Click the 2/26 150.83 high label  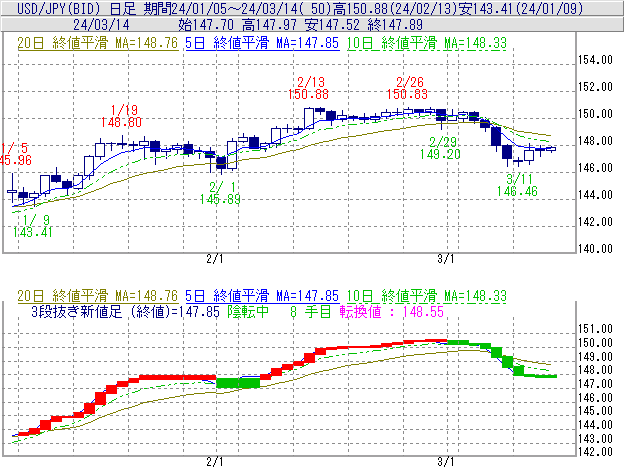pyautogui.click(x=407, y=88)
